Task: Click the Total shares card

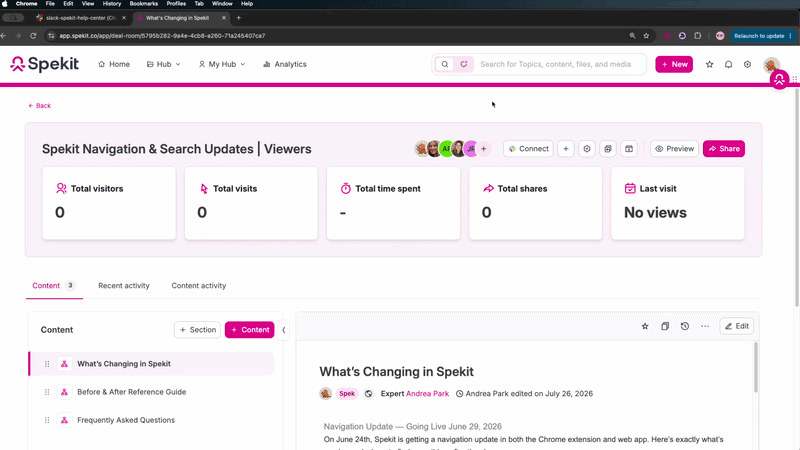Action: tap(535, 203)
